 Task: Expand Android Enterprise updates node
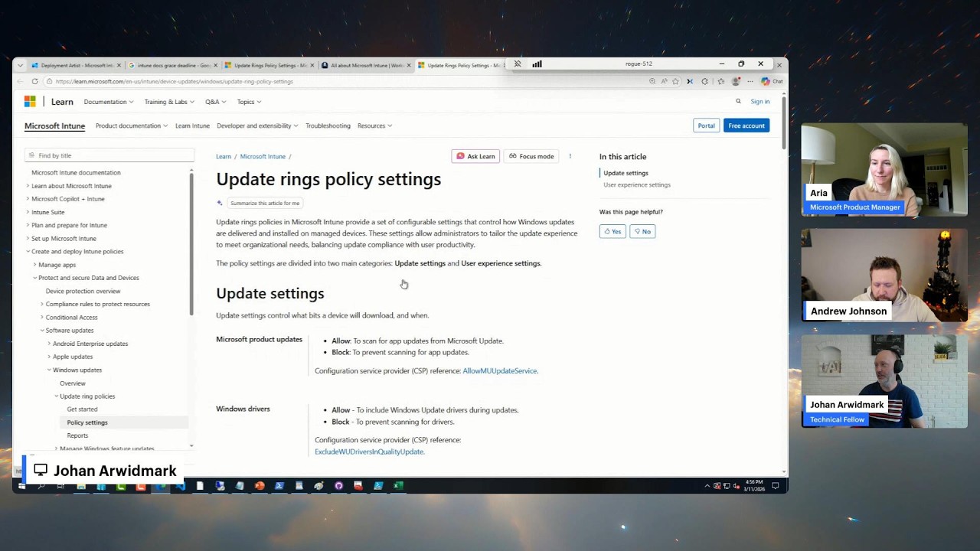[49, 344]
